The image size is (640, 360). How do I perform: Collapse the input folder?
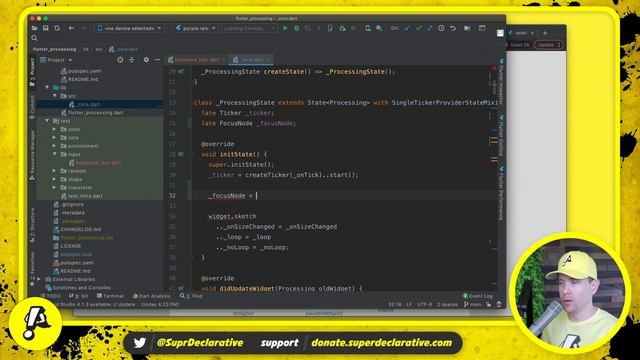55,154
